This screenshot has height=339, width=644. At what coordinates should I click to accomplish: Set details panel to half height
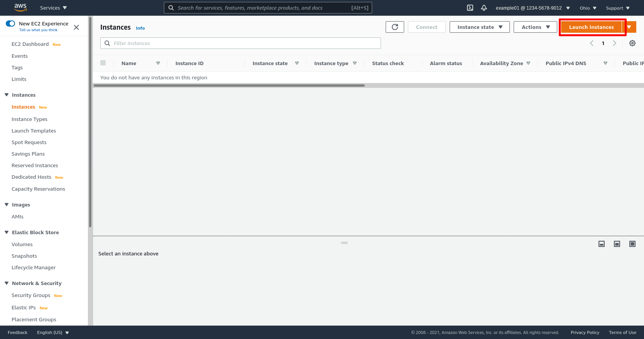point(617,244)
